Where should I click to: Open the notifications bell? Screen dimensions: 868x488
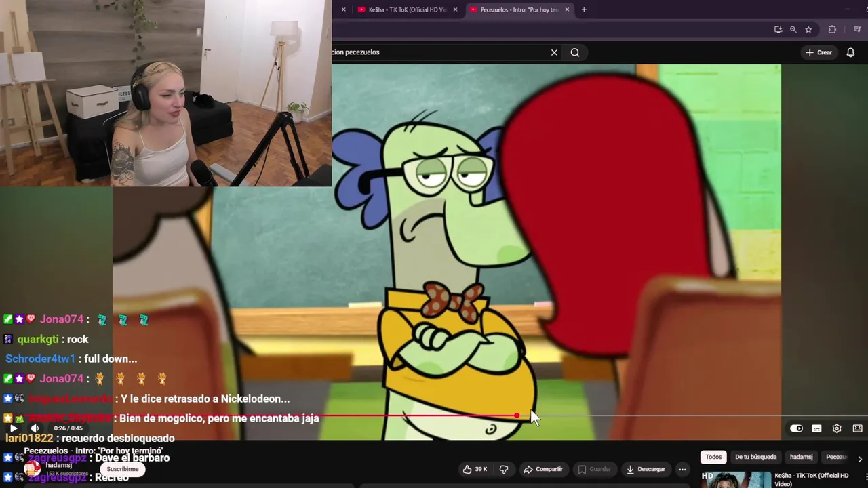click(850, 52)
